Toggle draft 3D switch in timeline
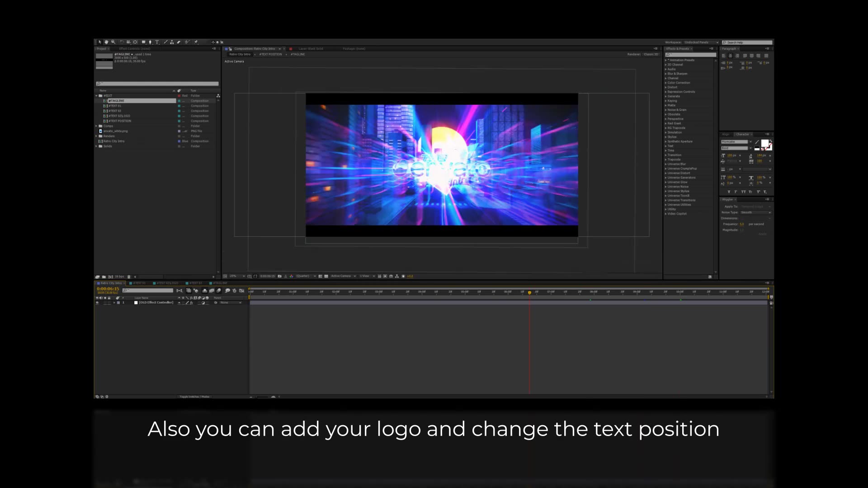The image size is (868, 488). tap(196, 291)
